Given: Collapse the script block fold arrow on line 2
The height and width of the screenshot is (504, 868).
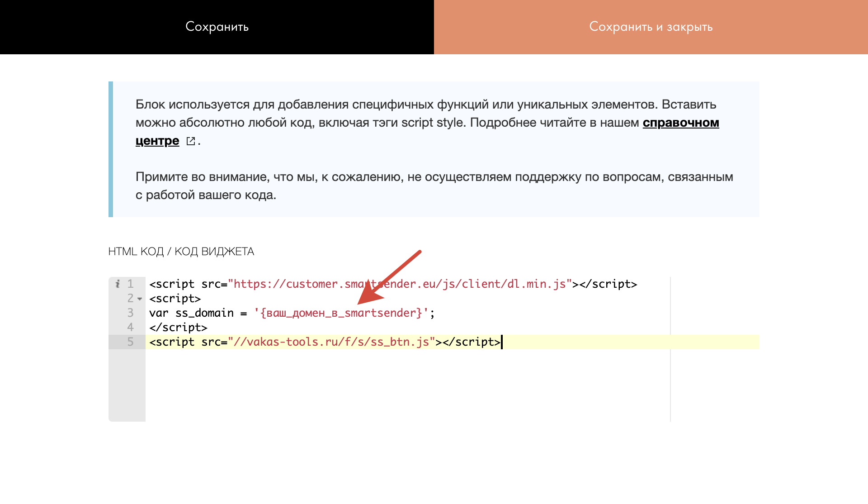Looking at the screenshot, I should click(140, 299).
